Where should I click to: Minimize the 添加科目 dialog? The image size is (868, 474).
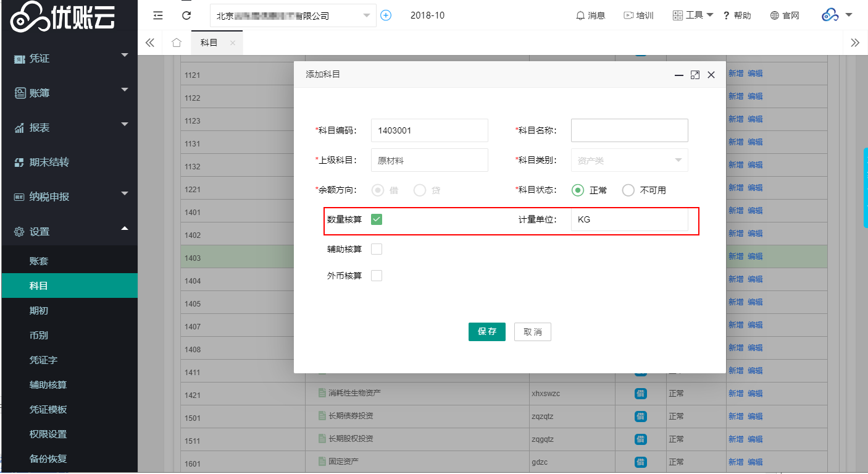pyautogui.click(x=679, y=75)
